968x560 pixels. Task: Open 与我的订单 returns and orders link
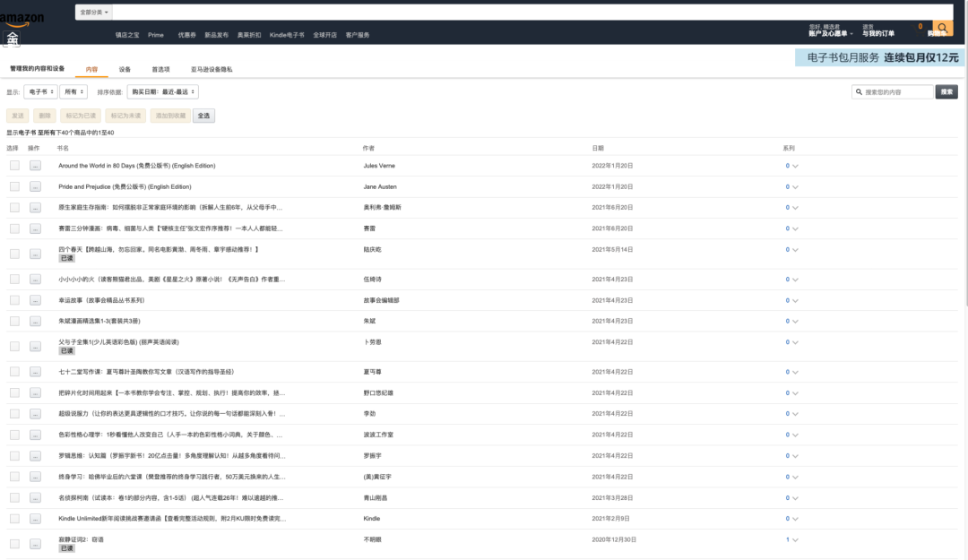(877, 30)
